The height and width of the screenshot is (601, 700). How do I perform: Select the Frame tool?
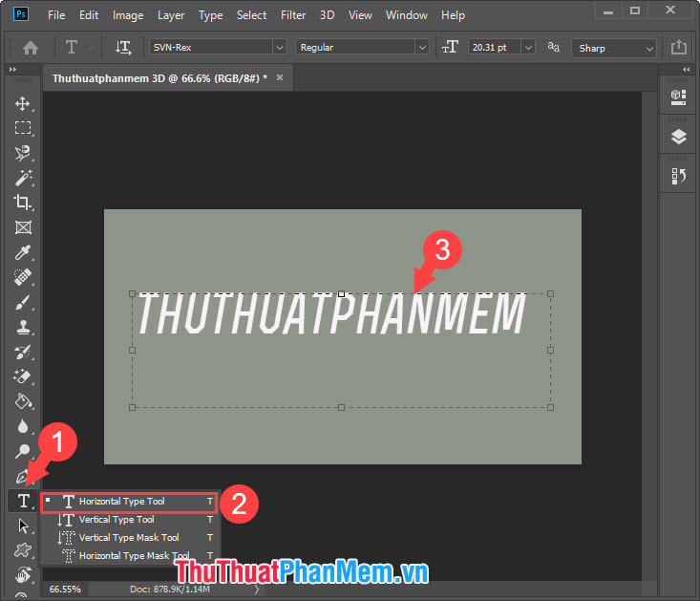(x=23, y=227)
